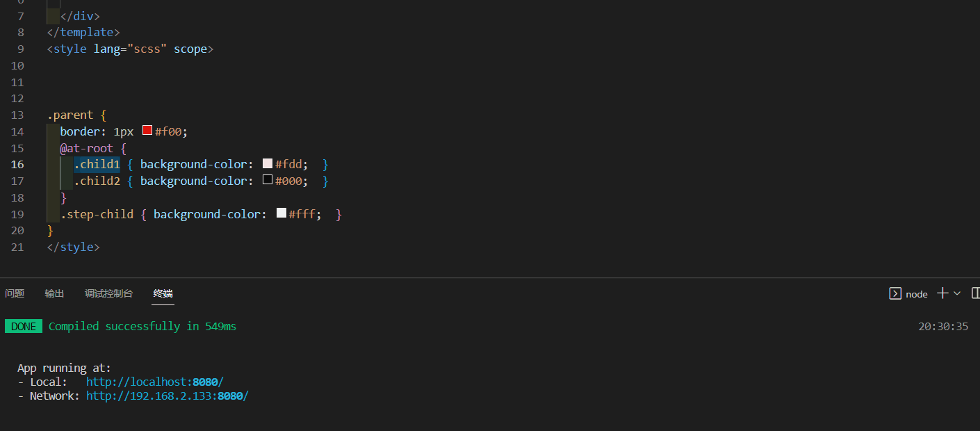The image size is (980, 431).
Task: Split the terminal using the split panel icon
Action: click(976, 293)
